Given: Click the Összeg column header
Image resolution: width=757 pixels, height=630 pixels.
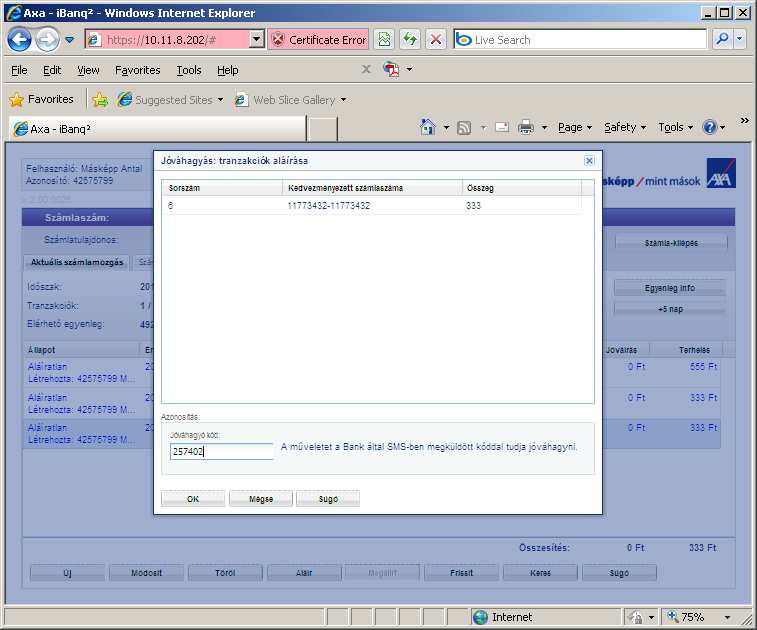Looking at the screenshot, I should pyautogui.click(x=521, y=188).
